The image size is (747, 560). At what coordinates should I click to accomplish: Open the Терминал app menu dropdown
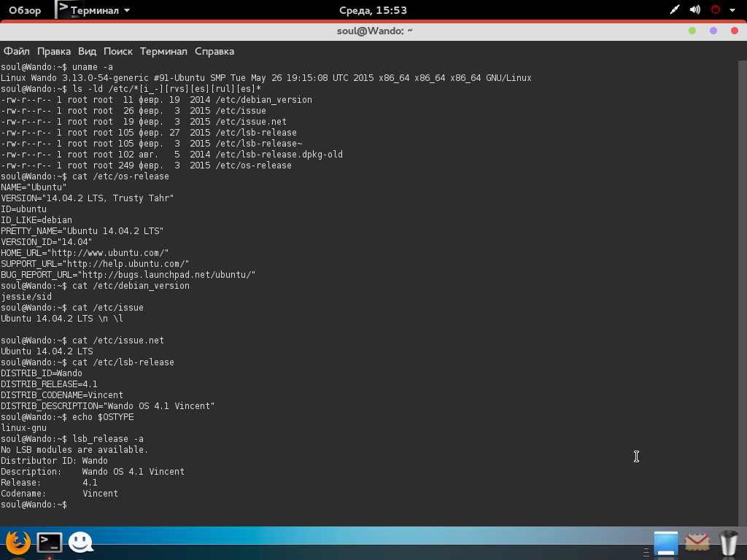pos(93,10)
